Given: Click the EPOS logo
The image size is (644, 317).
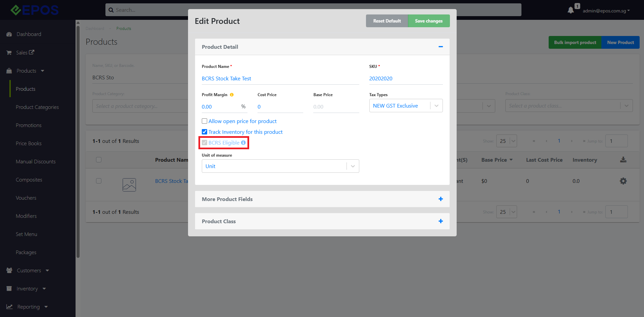Looking at the screenshot, I should 34,10.
